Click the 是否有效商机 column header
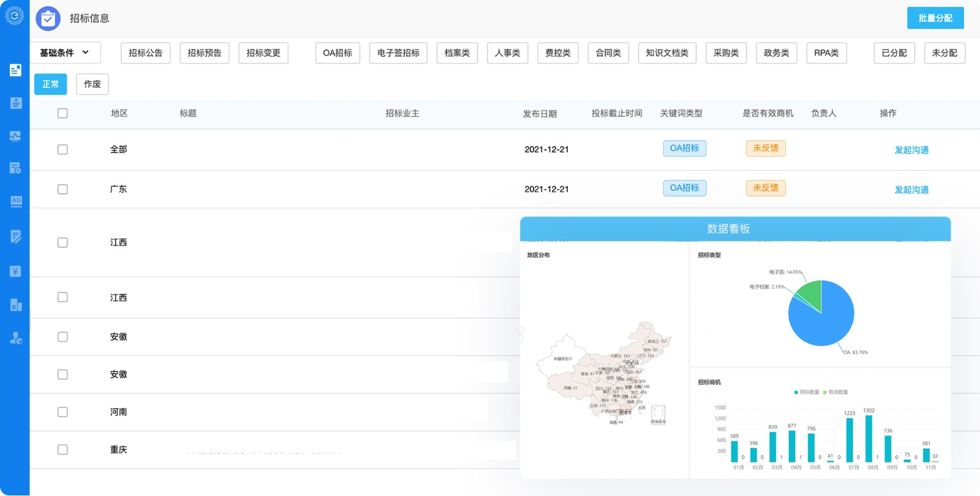980x496 pixels. click(x=767, y=113)
